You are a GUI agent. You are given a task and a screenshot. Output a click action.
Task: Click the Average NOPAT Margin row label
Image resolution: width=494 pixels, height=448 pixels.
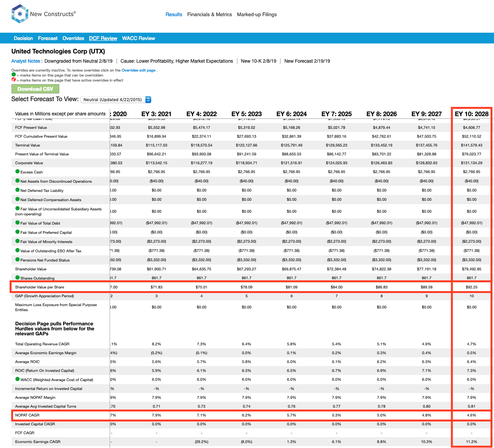(35, 398)
